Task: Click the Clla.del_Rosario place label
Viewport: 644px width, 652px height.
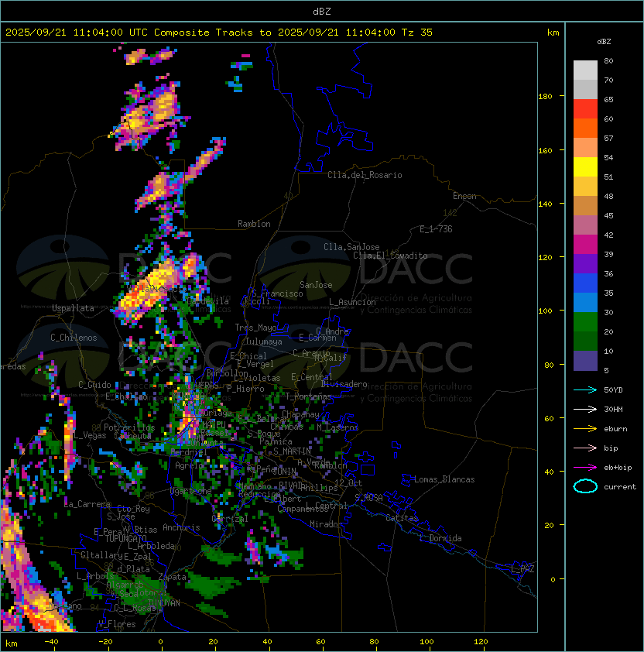Action: click(x=365, y=175)
